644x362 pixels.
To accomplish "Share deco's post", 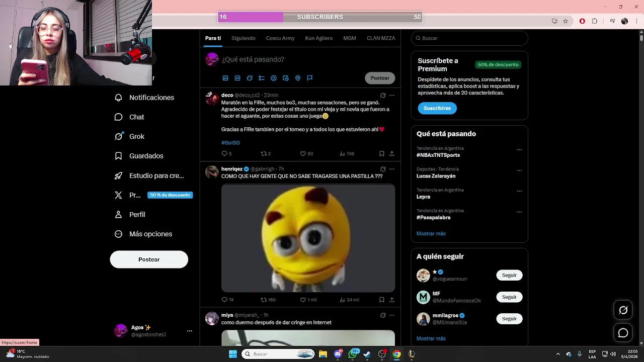I will pos(392,153).
